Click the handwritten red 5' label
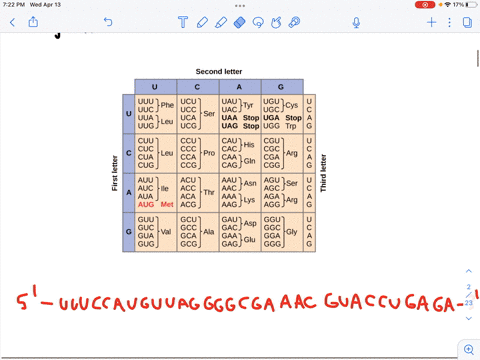Viewport: 480px width, 360px height. click(27, 297)
